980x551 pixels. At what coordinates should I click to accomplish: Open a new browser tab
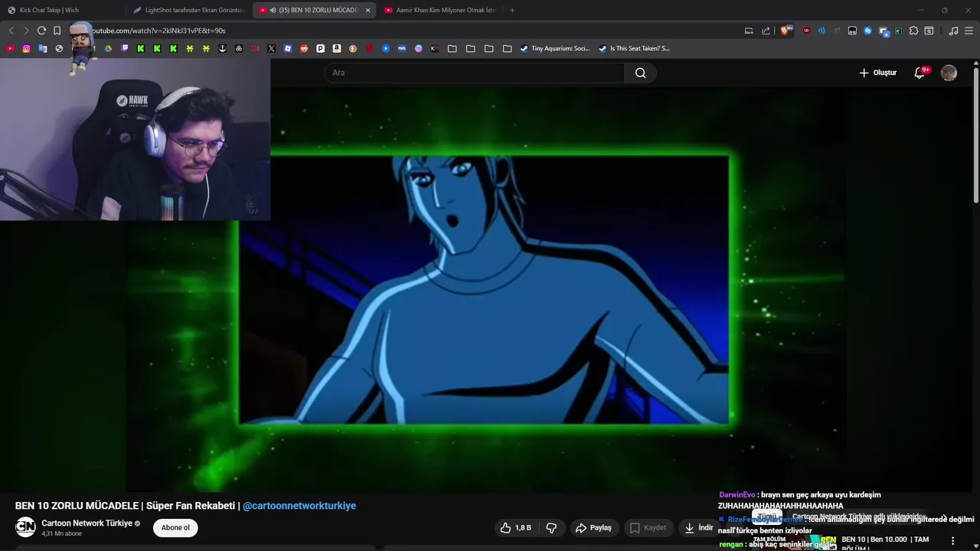point(512,10)
